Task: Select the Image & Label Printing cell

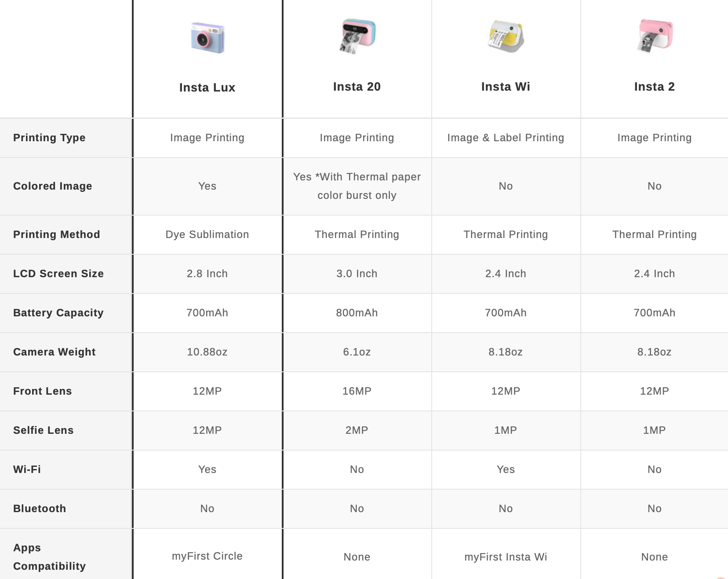Action: click(x=506, y=138)
